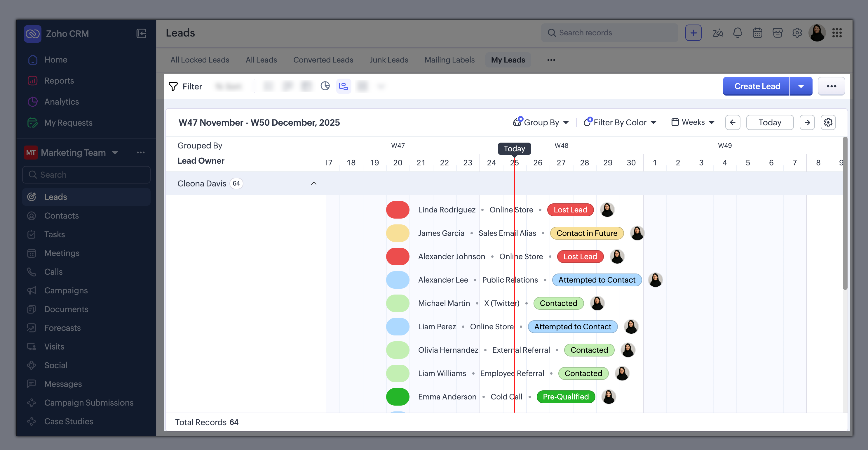Switch to the Converted Leads tab

(x=323, y=60)
